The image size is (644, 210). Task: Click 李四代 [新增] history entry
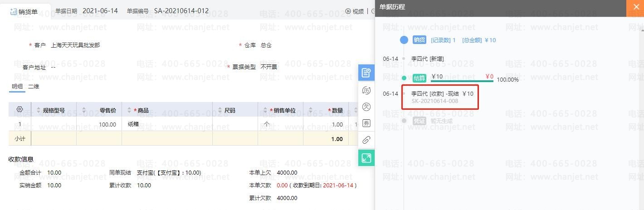[x=427, y=59]
